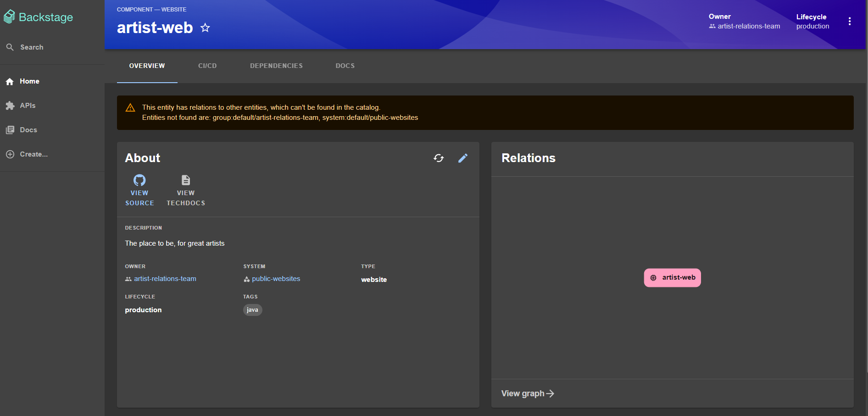Open the three-dot entity context menu
The width and height of the screenshot is (868, 416).
click(849, 22)
